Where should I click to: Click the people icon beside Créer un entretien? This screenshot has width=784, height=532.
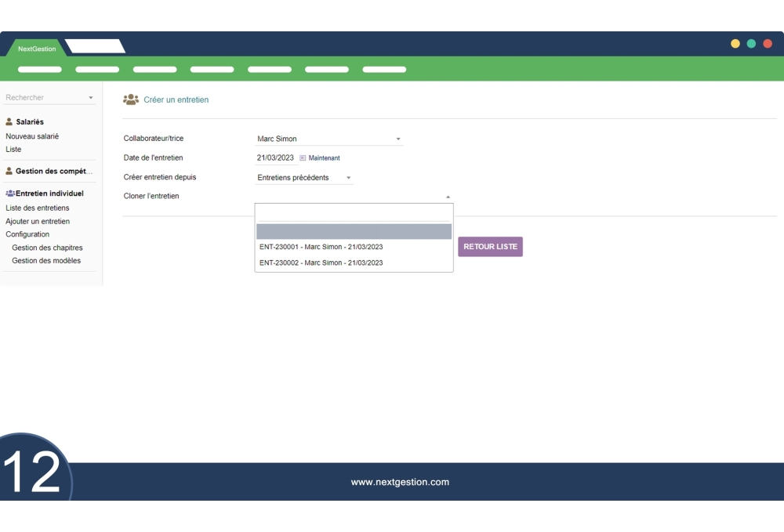tap(131, 100)
